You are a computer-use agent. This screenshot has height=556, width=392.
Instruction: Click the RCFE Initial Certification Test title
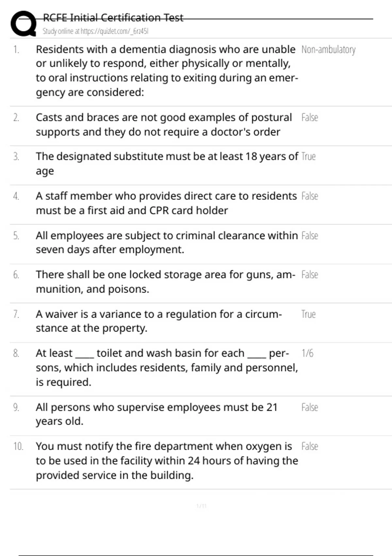click(x=113, y=17)
